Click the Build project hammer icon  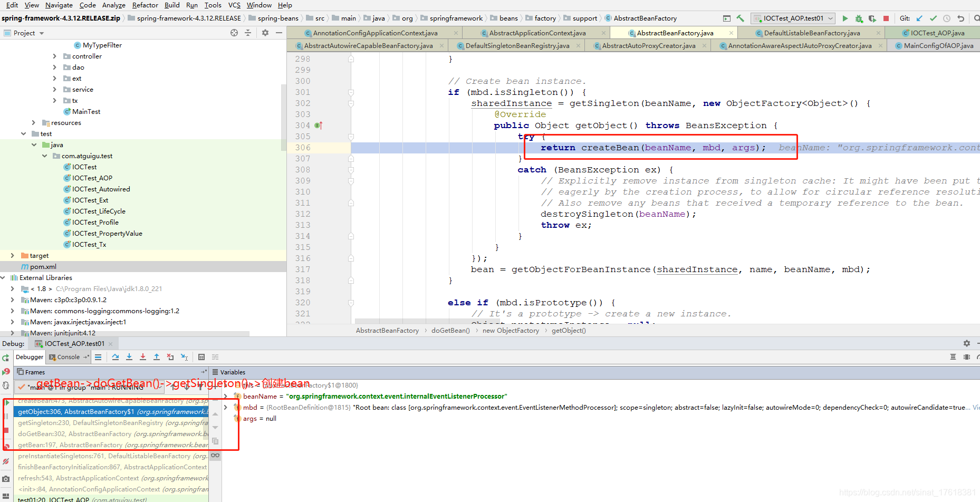(x=741, y=18)
